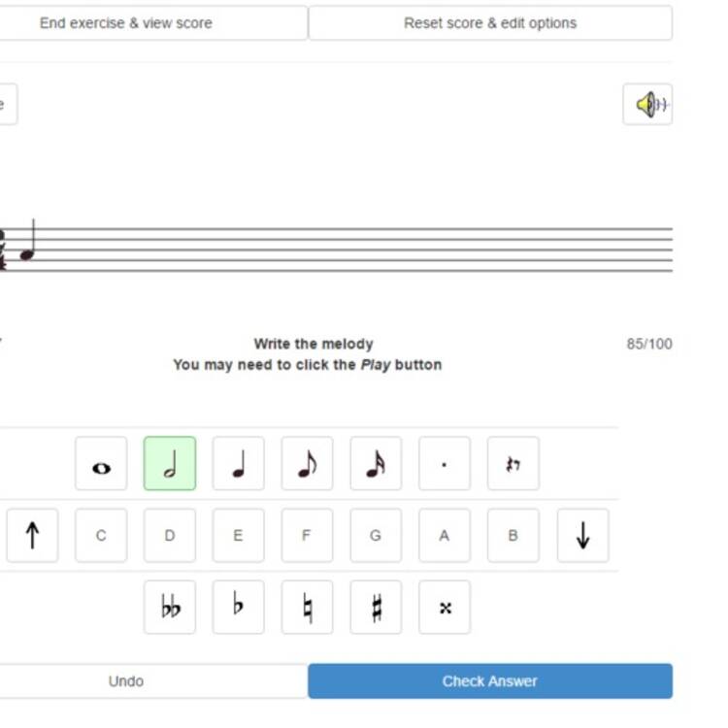Enter note C

pos(101,535)
